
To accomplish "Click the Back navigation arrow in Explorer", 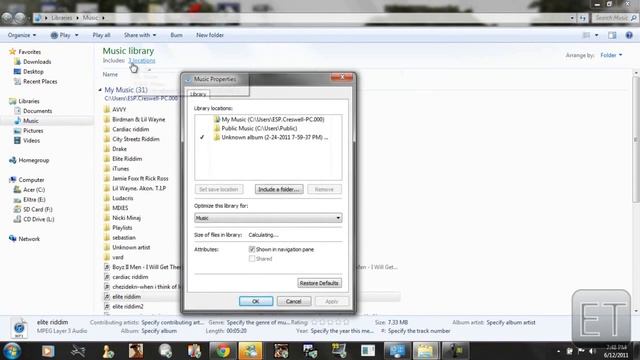I will pyautogui.click(x=7, y=18).
